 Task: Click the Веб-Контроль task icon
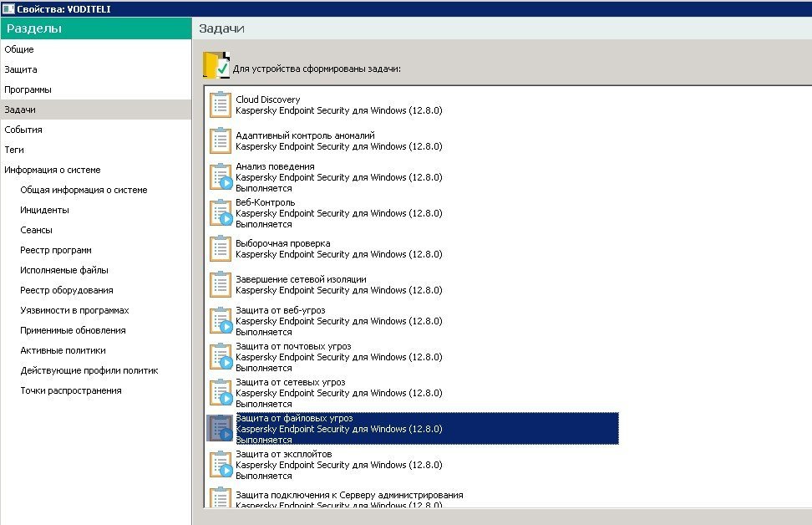[220, 212]
